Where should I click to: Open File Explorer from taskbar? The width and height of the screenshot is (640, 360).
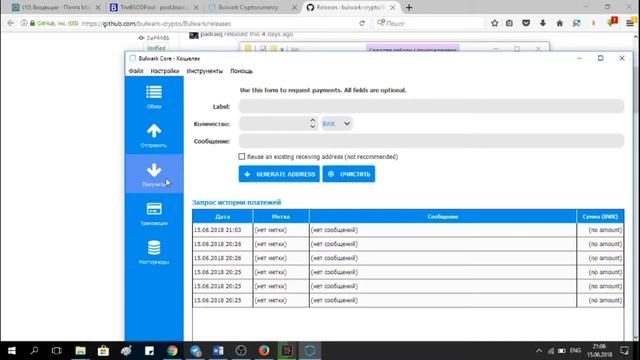(80, 351)
